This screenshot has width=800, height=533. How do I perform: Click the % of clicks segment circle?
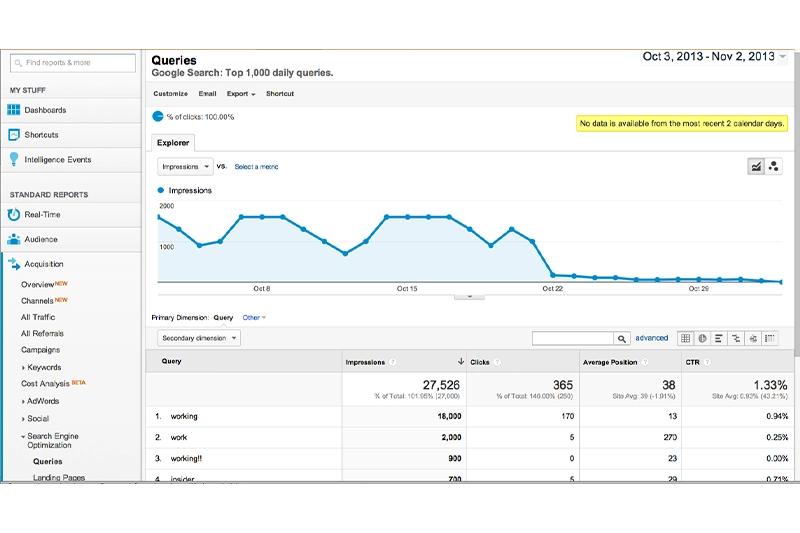[x=158, y=117]
